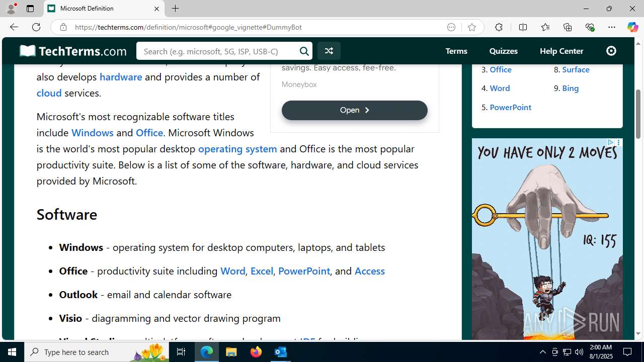Open a new tab with plus icon
The width and height of the screenshot is (644, 362).
coord(175,9)
